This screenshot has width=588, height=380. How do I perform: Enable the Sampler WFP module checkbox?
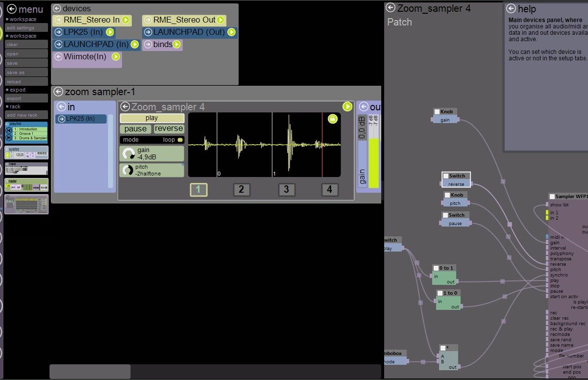[x=552, y=197]
